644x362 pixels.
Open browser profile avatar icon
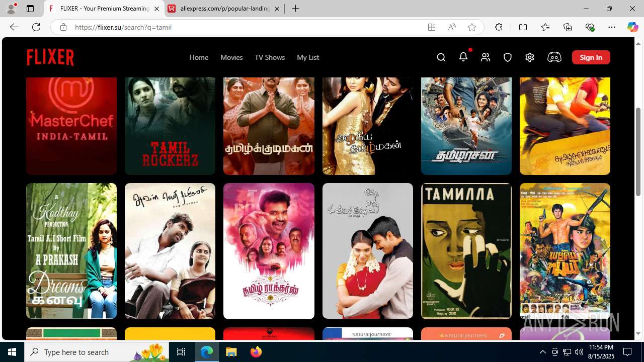click(x=11, y=9)
